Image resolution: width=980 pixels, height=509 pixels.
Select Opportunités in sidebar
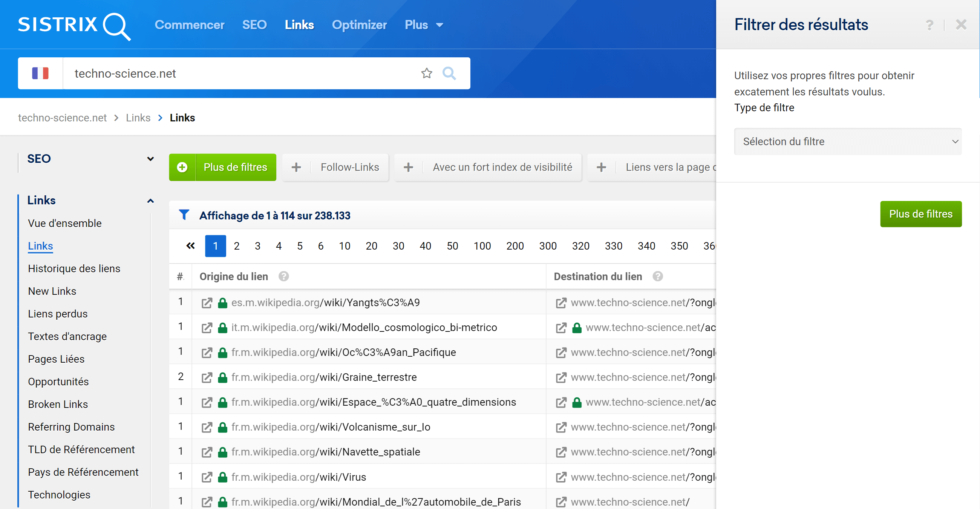tap(58, 382)
